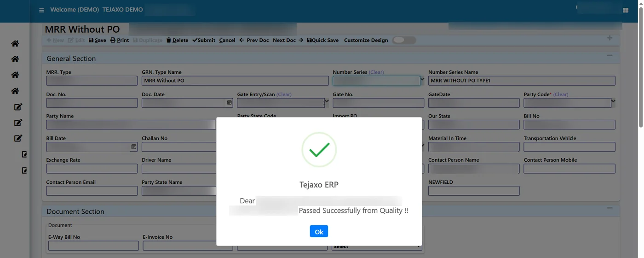Screen dimensions: 644x258
Task: Click "Passed Successfully from Quality !!" message
Action: 354,211
